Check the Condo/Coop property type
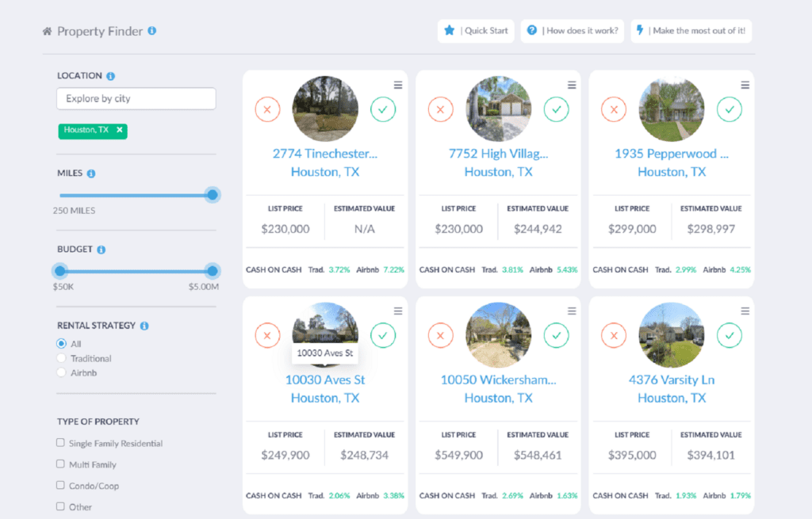This screenshot has height=519, width=812. (60, 486)
